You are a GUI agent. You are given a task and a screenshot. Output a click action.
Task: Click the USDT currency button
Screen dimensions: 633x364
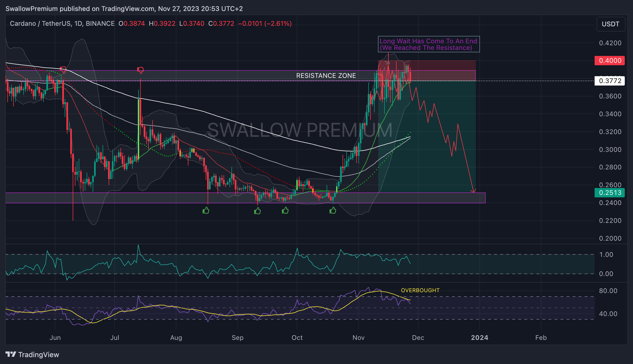click(611, 24)
